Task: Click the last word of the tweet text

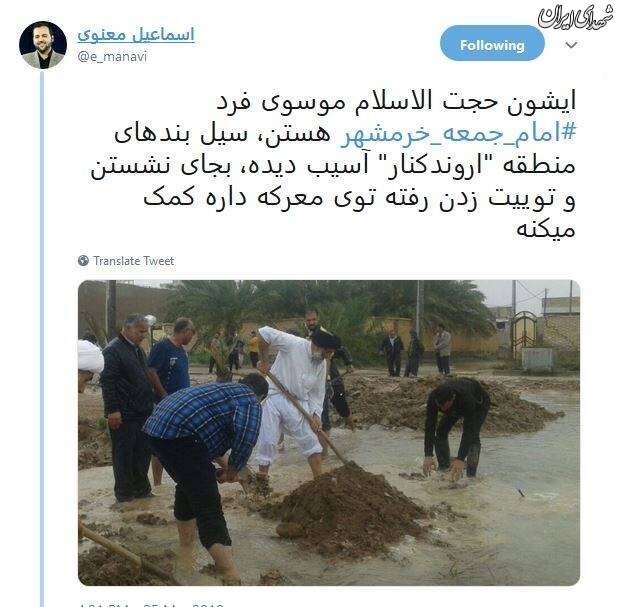Action: point(546,230)
